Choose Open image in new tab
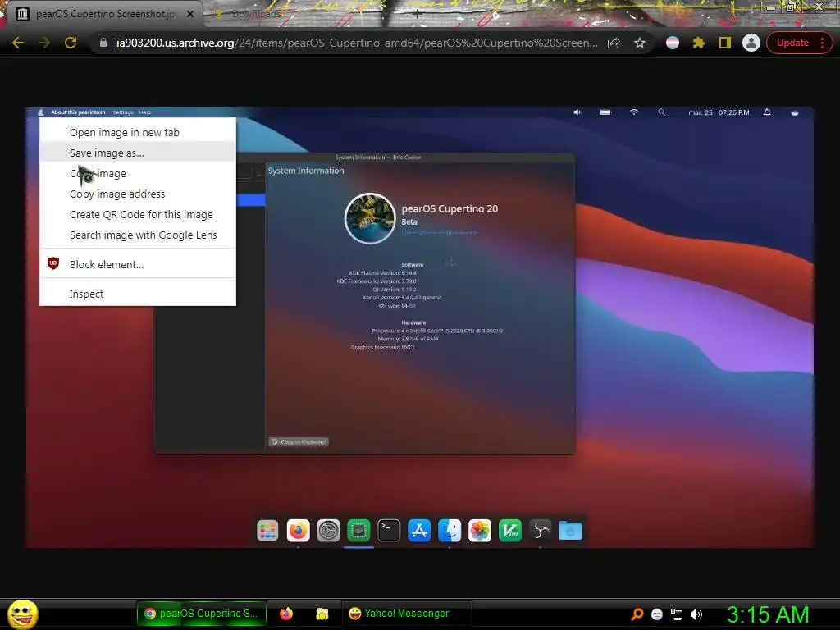 coord(138,132)
